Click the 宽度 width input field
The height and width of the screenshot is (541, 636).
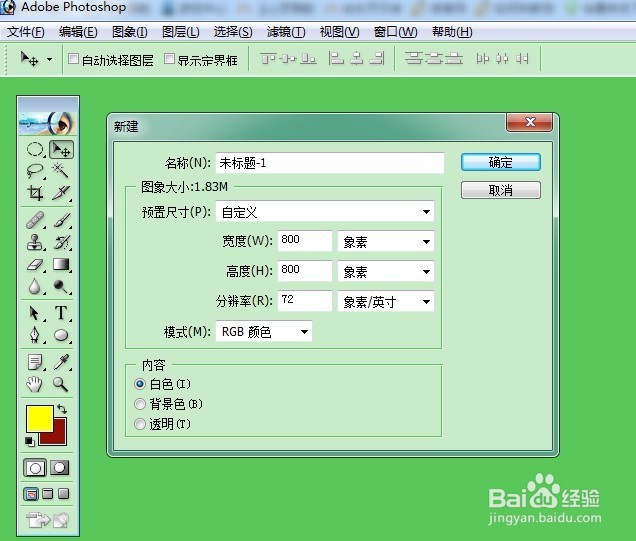click(x=305, y=241)
